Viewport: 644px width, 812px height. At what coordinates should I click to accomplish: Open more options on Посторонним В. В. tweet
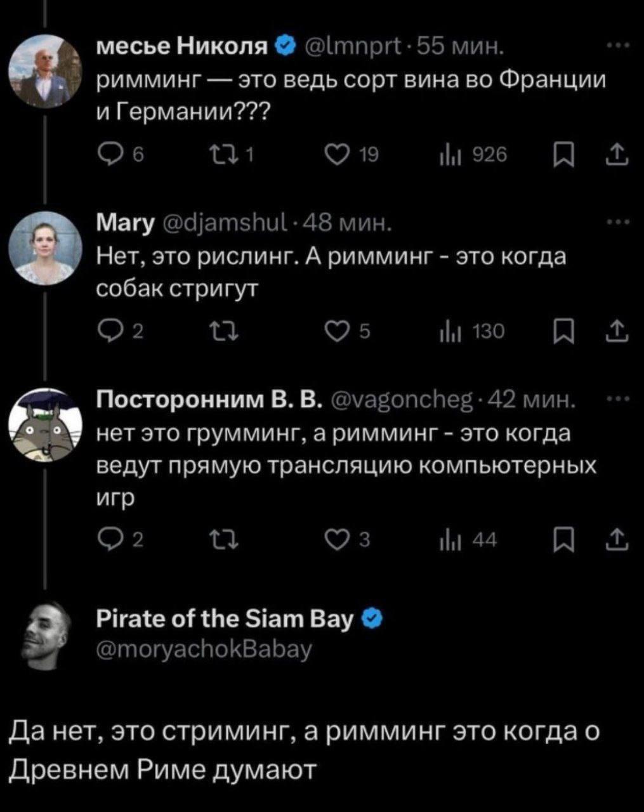tap(617, 400)
